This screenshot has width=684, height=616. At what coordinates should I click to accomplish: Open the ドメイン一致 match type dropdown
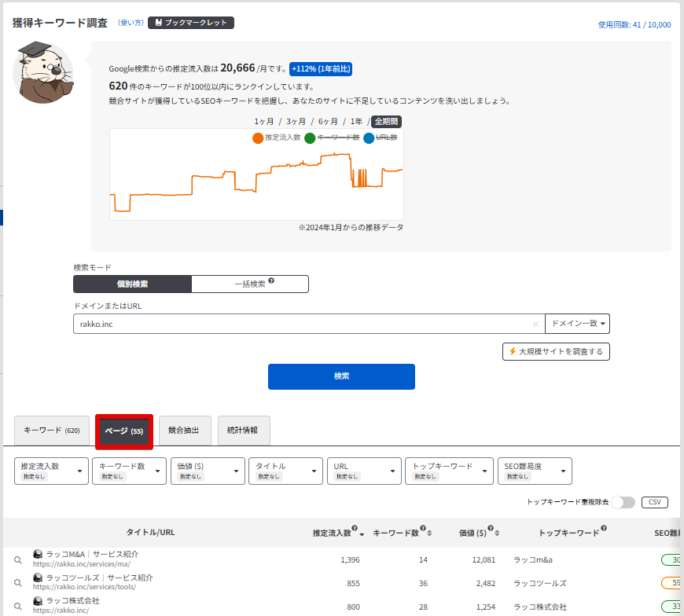pyautogui.click(x=577, y=324)
